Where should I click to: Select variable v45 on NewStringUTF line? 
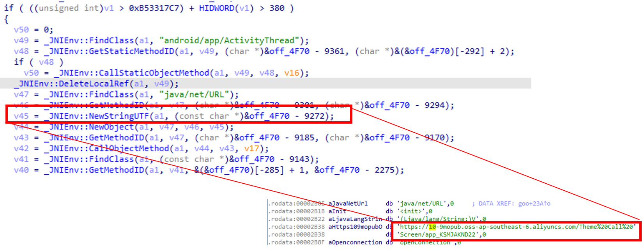[21, 116]
